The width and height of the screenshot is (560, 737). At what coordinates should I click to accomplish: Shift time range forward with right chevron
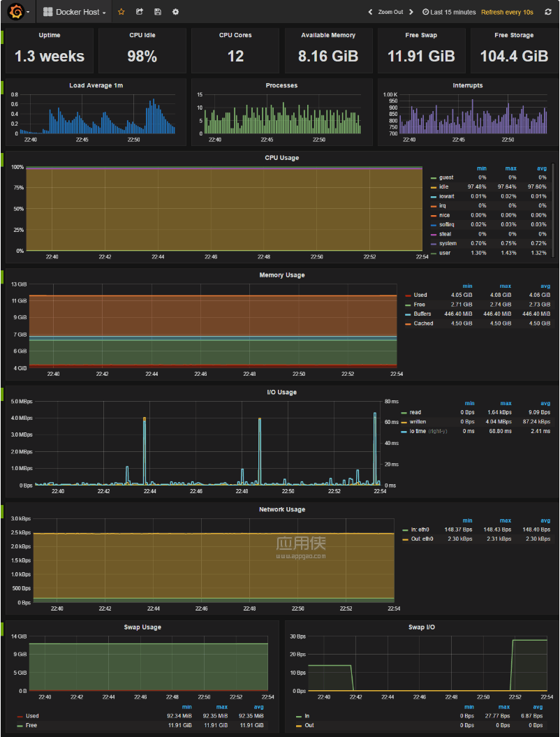click(411, 12)
